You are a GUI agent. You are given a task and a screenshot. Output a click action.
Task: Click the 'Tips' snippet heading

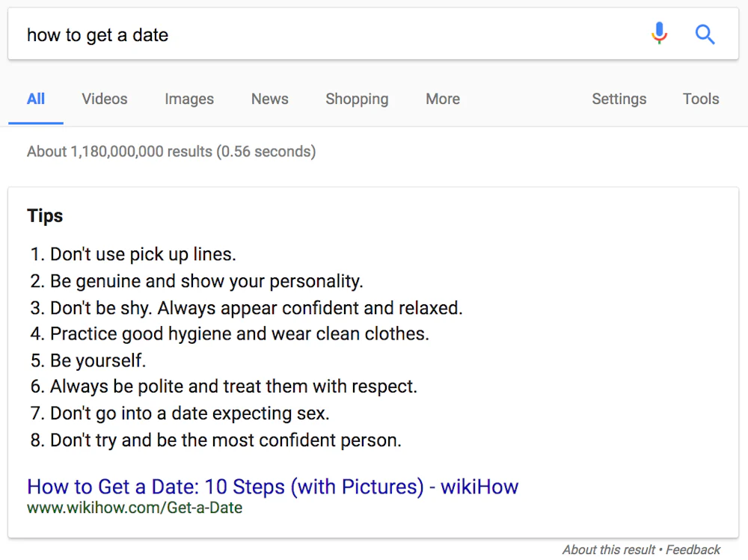click(45, 216)
